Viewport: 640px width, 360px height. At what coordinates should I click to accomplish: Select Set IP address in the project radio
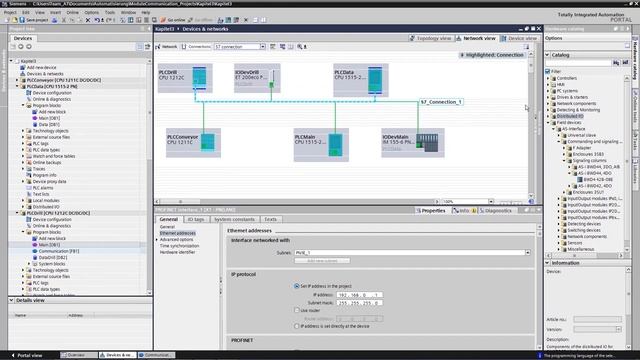(297, 286)
